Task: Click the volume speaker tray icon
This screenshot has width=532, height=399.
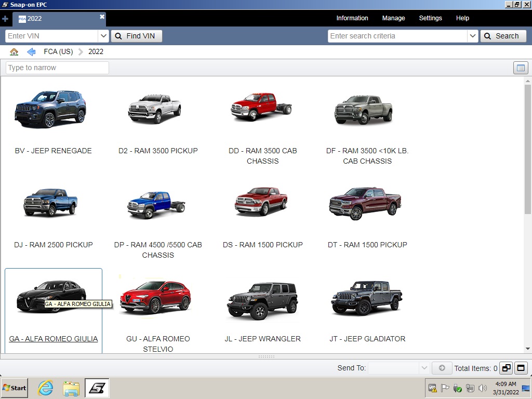Action: 482,388
